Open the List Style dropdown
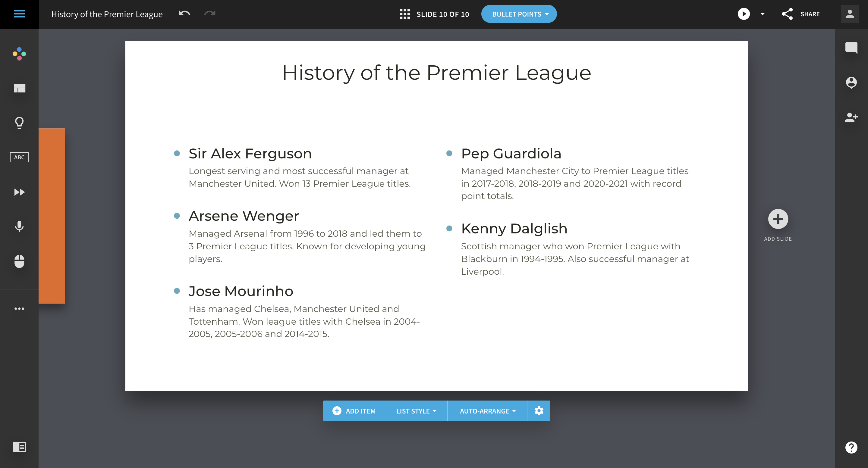 416,411
